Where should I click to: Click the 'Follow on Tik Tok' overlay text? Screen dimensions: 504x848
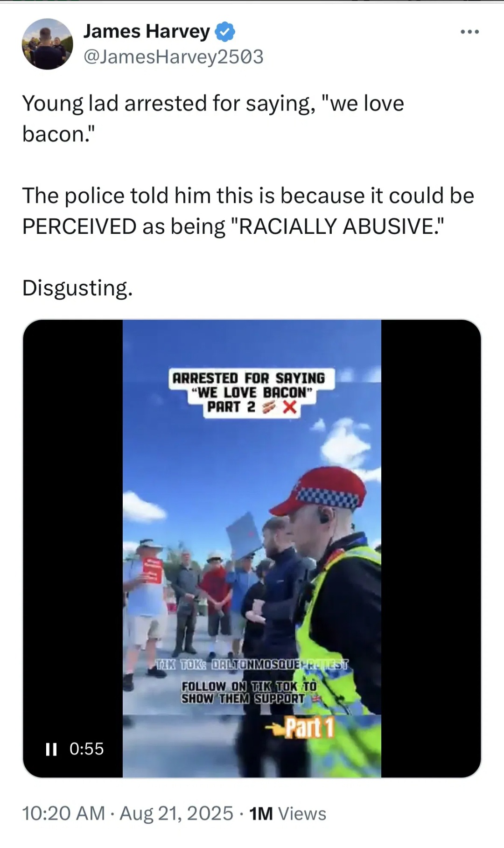[x=250, y=692]
